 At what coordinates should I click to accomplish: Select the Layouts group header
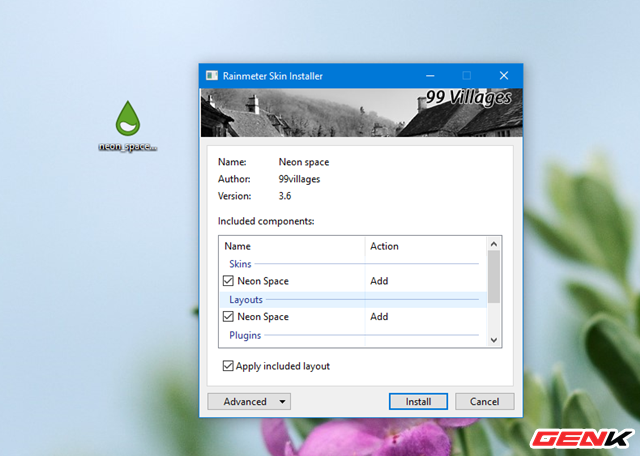click(353, 300)
